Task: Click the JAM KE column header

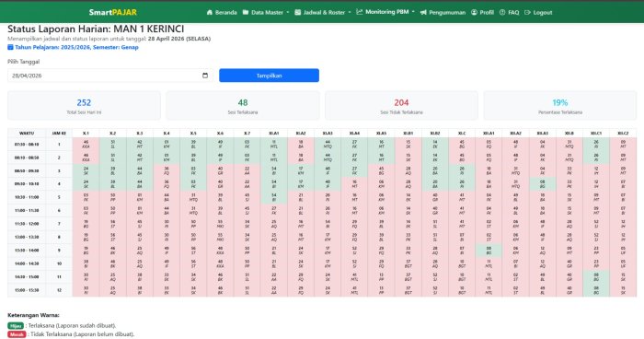Action: [59, 133]
